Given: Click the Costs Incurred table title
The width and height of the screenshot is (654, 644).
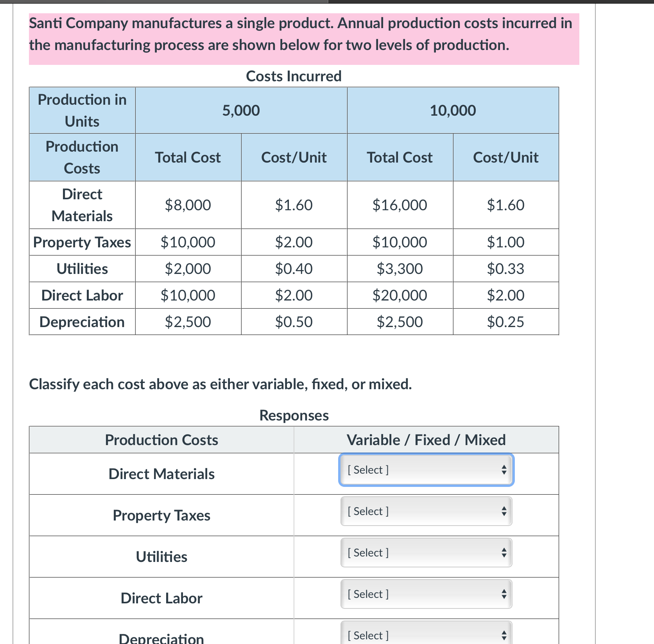Looking at the screenshot, I should [x=294, y=76].
